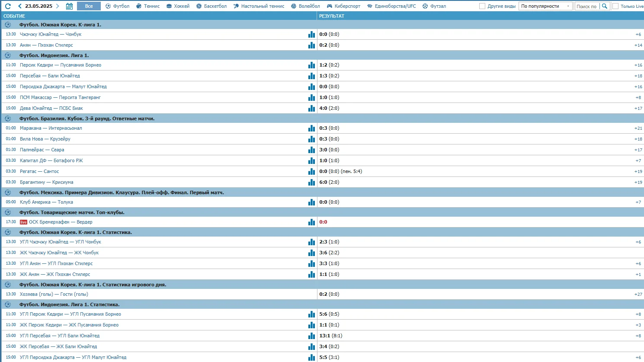Image resolution: width=644 pixels, height=362 pixels.
Task: Click the refresh results icon
Action: pyautogui.click(x=8, y=6)
